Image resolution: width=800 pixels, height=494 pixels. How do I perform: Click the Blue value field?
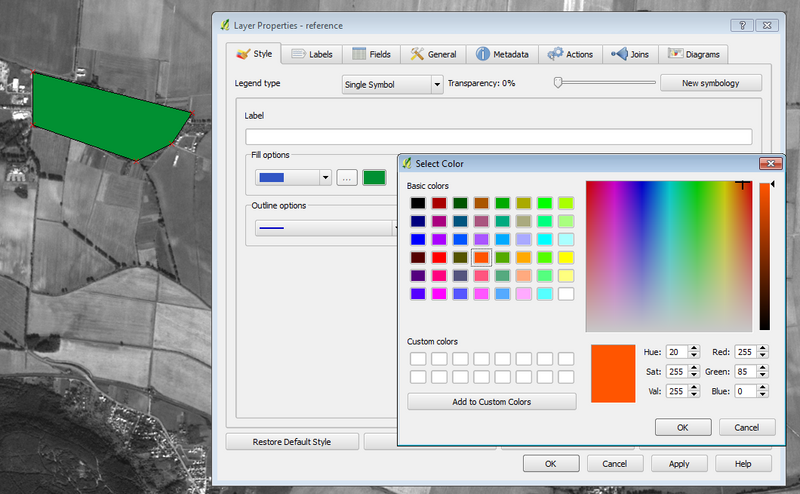(x=746, y=391)
